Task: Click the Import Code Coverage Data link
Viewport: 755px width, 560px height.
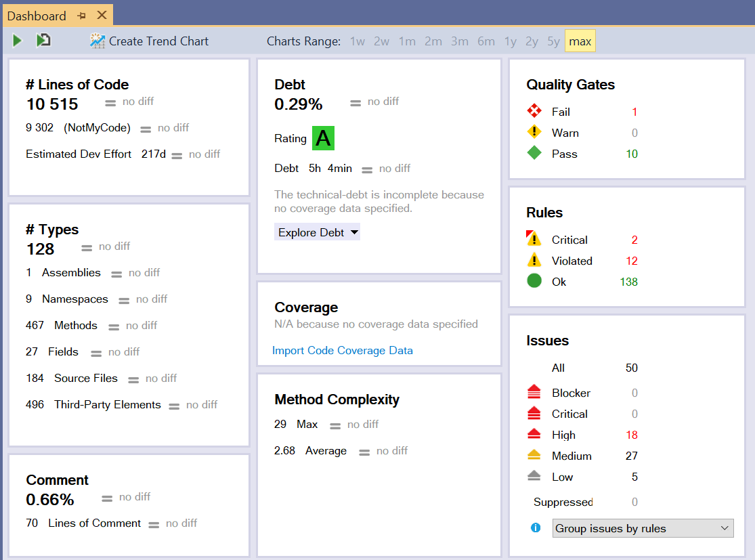Action: click(x=341, y=350)
